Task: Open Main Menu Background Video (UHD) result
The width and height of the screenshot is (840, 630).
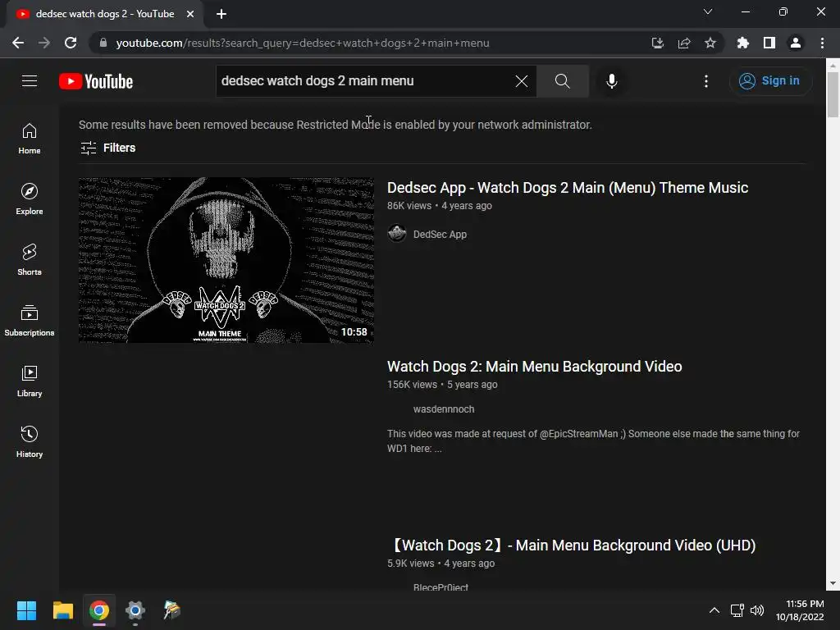Action: click(572, 546)
